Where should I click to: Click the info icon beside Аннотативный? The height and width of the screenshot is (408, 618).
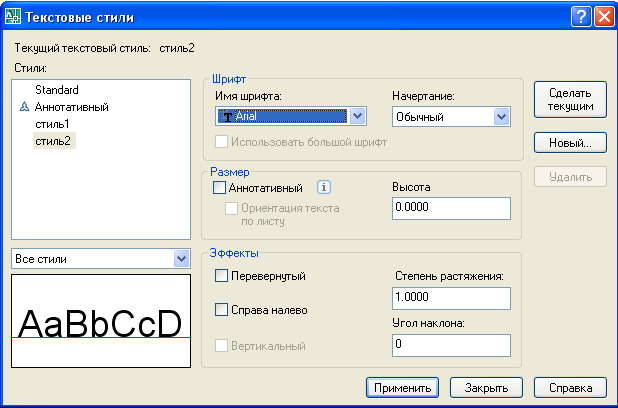(324, 187)
